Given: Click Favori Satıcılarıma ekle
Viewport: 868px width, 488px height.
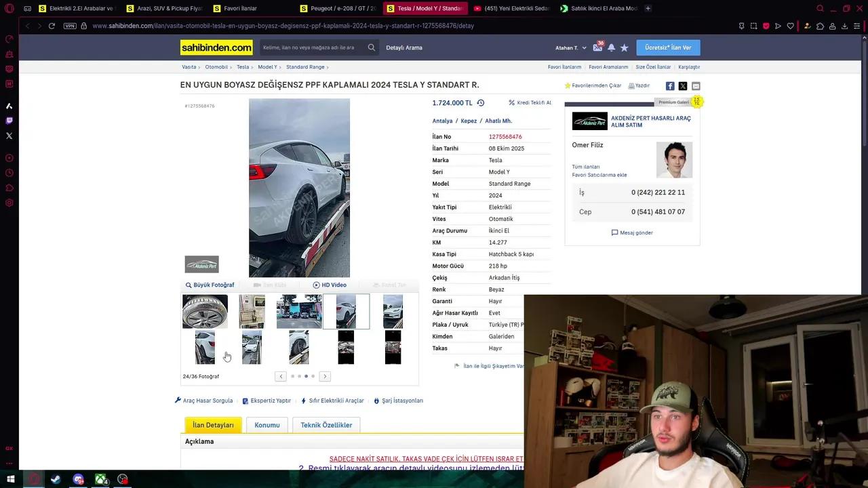Looking at the screenshot, I should click(599, 175).
